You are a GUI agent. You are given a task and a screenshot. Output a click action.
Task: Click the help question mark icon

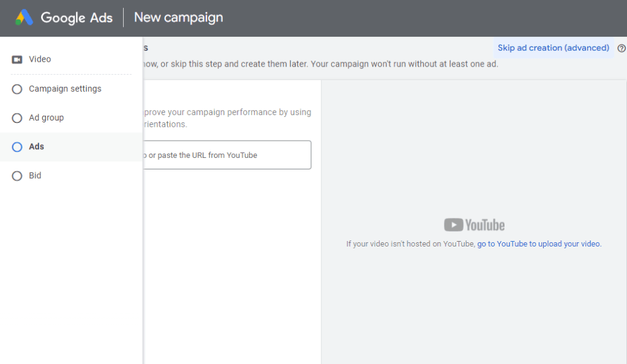click(621, 48)
